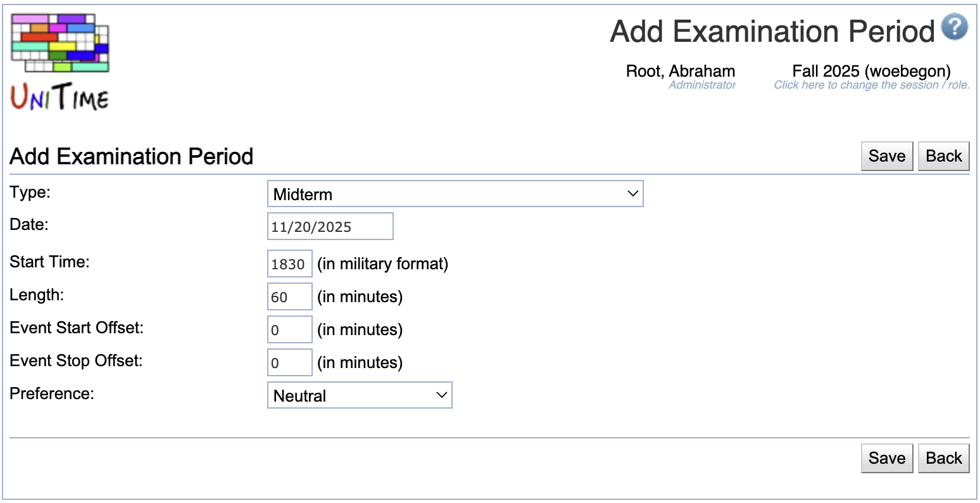Click the bottom Back button
This screenshot has width=980, height=503.
click(944, 459)
